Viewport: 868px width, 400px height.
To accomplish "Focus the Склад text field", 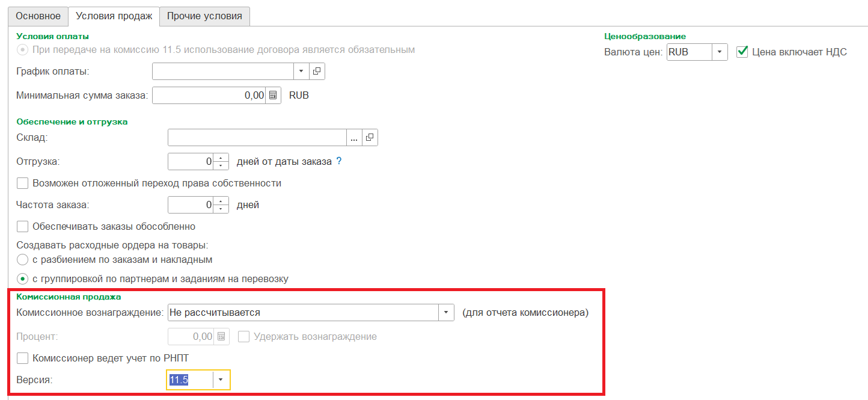I will tap(257, 137).
